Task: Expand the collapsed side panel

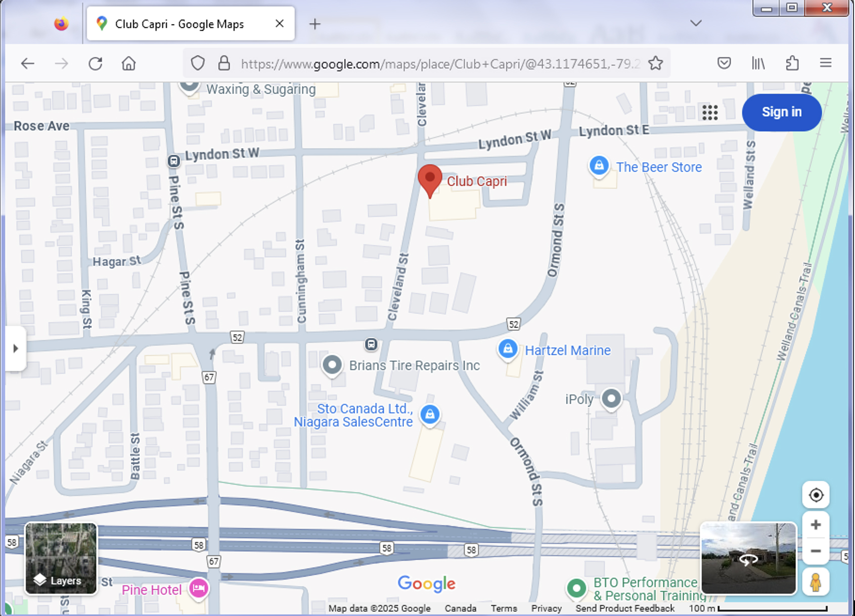Action: click(15, 348)
